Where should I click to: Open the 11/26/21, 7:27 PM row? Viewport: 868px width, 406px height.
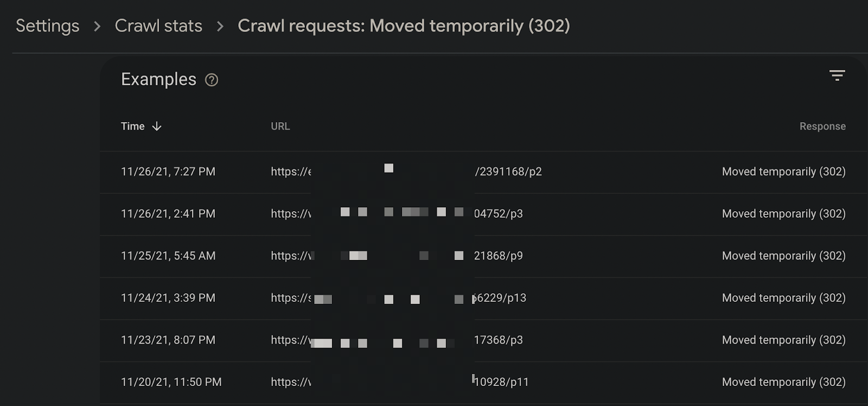point(483,172)
